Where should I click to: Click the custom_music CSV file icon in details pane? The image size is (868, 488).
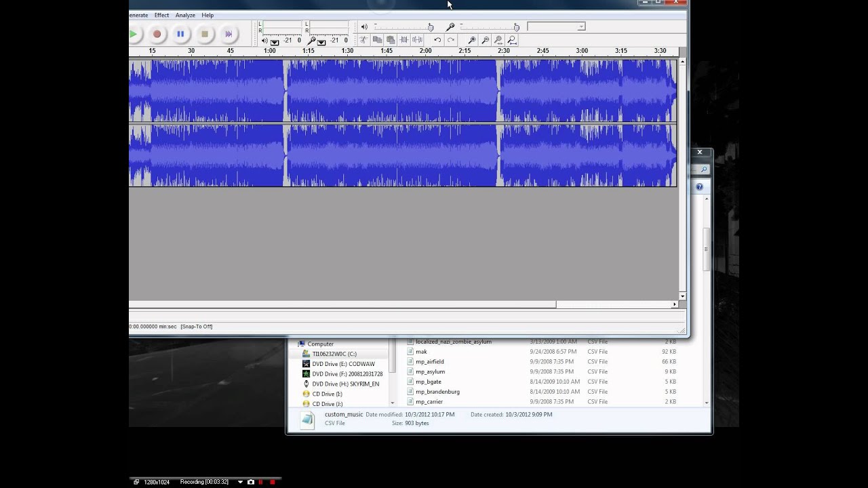pos(308,420)
